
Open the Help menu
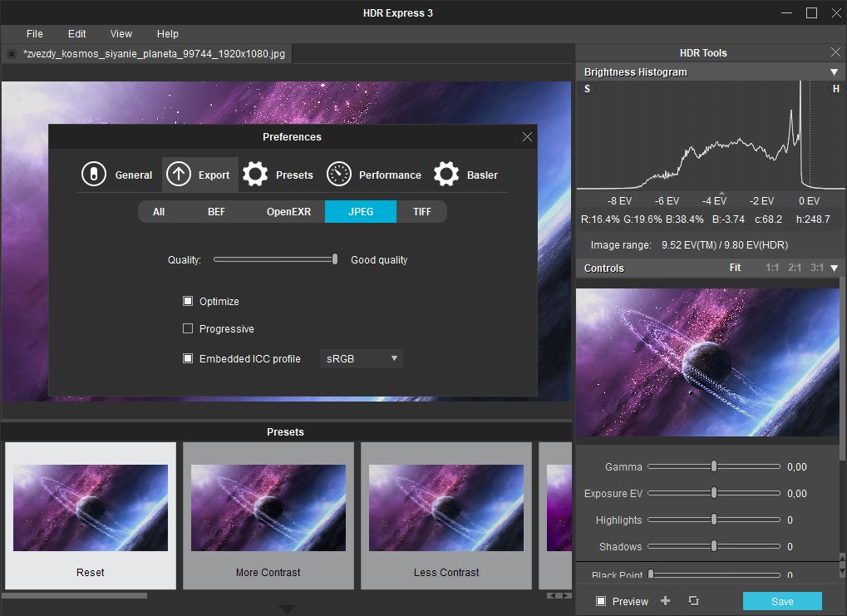coord(167,33)
